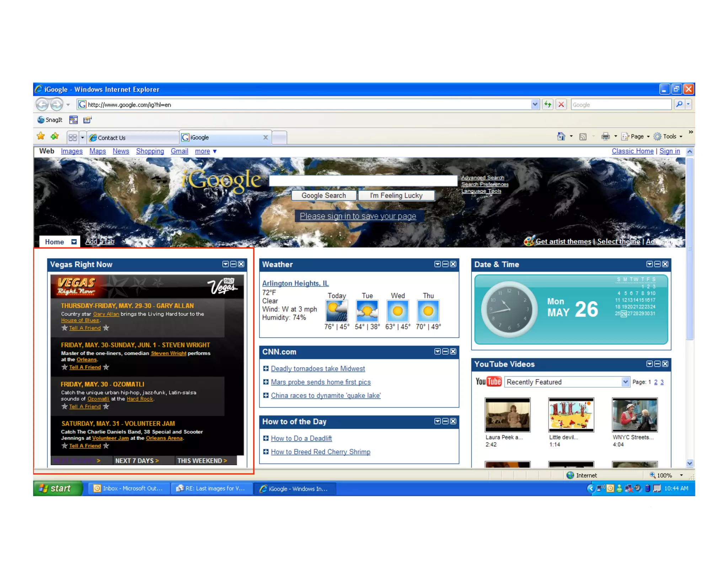Image resolution: width=728 pixels, height=562 pixels.
Task: Open Favorites Center star icon
Action: pyautogui.click(x=41, y=136)
